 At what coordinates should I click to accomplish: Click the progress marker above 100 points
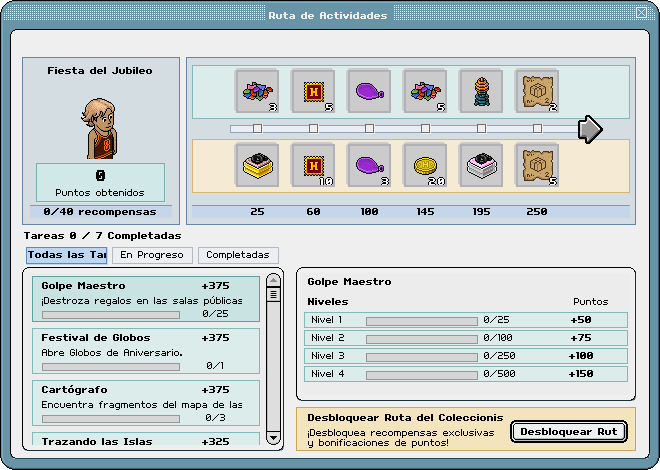tap(369, 128)
